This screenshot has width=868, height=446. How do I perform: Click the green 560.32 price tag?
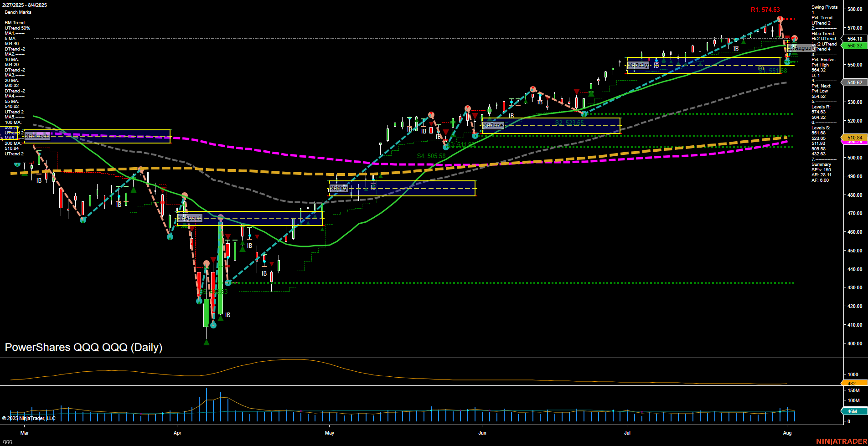tap(854, 46)
